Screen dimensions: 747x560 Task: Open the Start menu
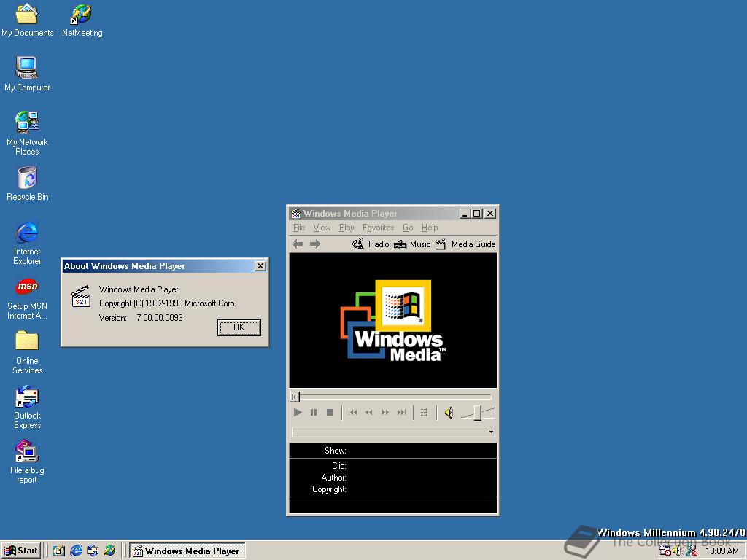[20, 551]
